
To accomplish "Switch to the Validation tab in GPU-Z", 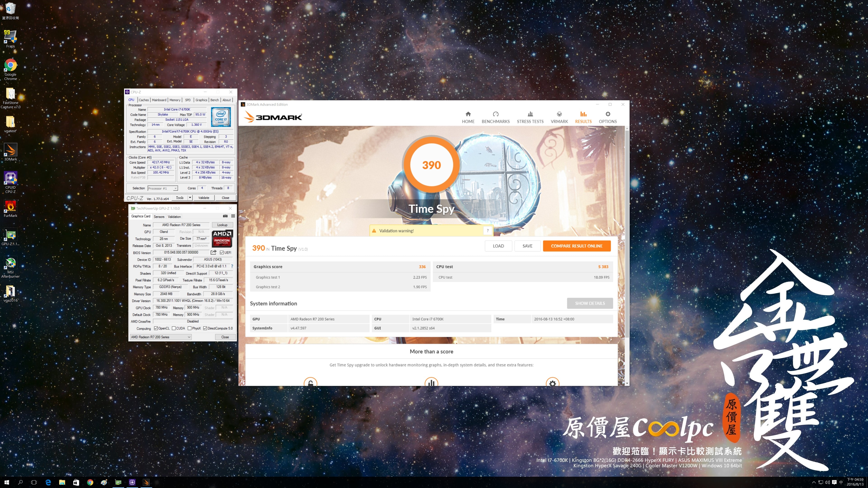I will [x=174, y=217].
